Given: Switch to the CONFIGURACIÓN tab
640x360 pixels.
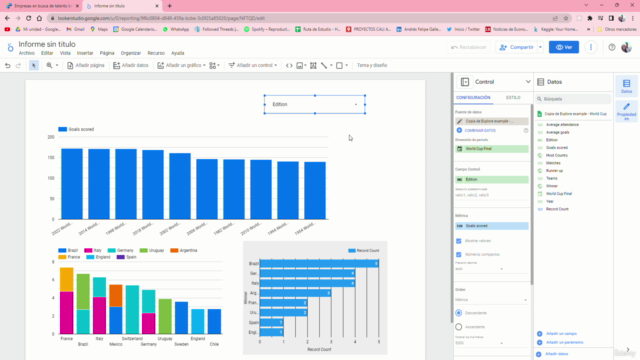Looking at the screenshot, I should (473, 98).
